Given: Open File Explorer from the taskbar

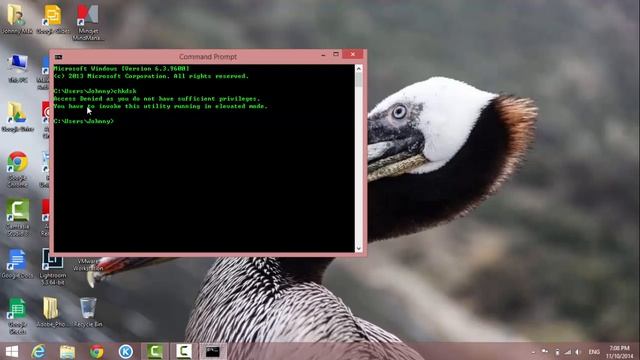Looking at the screenshot, I should pos(67,351).
